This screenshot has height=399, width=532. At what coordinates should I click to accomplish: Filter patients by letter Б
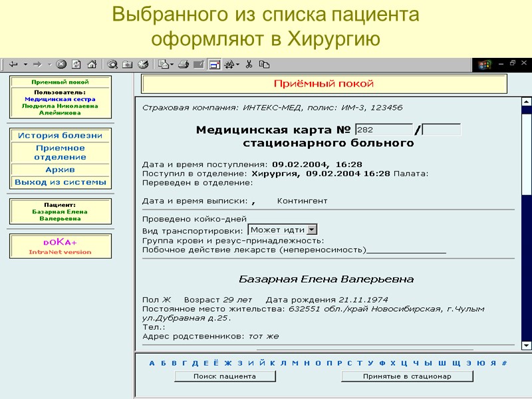click(163, 363)
